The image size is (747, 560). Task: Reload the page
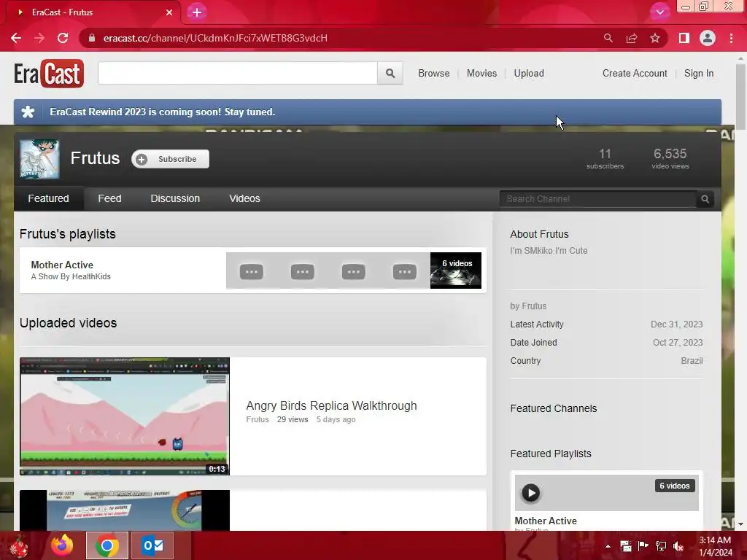click(63, 38)
